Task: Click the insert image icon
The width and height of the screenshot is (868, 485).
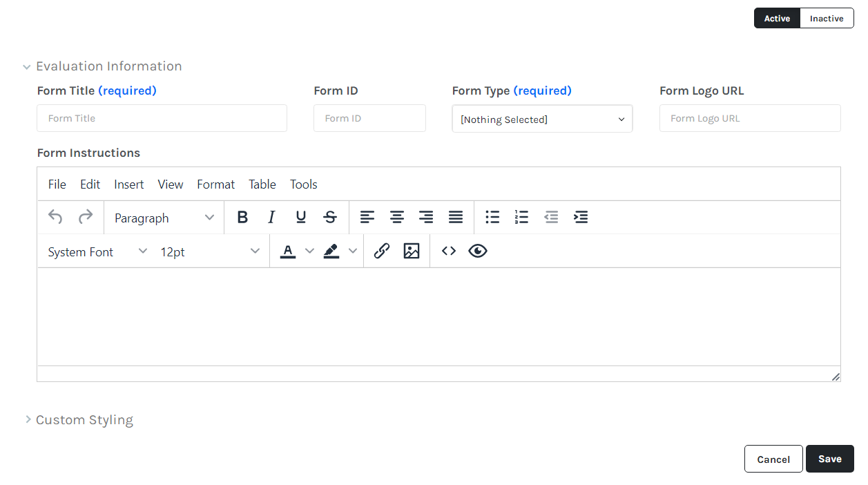Action: [412, 251]
